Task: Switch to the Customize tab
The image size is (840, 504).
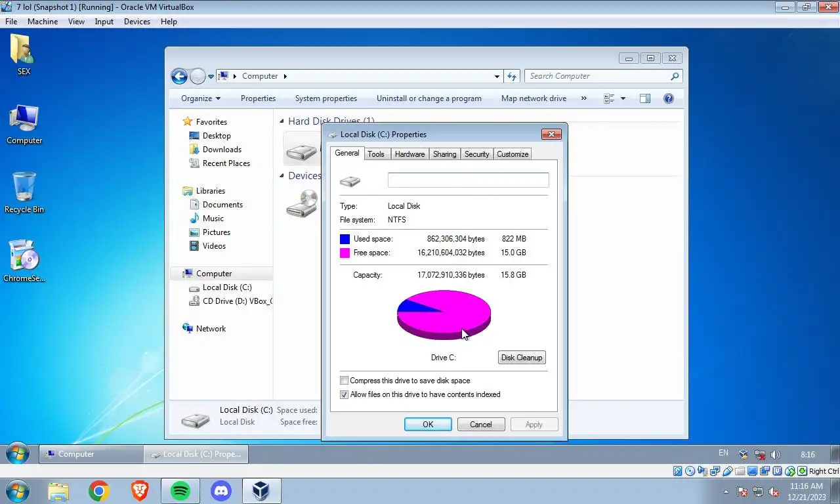Action: pos(513,154)
